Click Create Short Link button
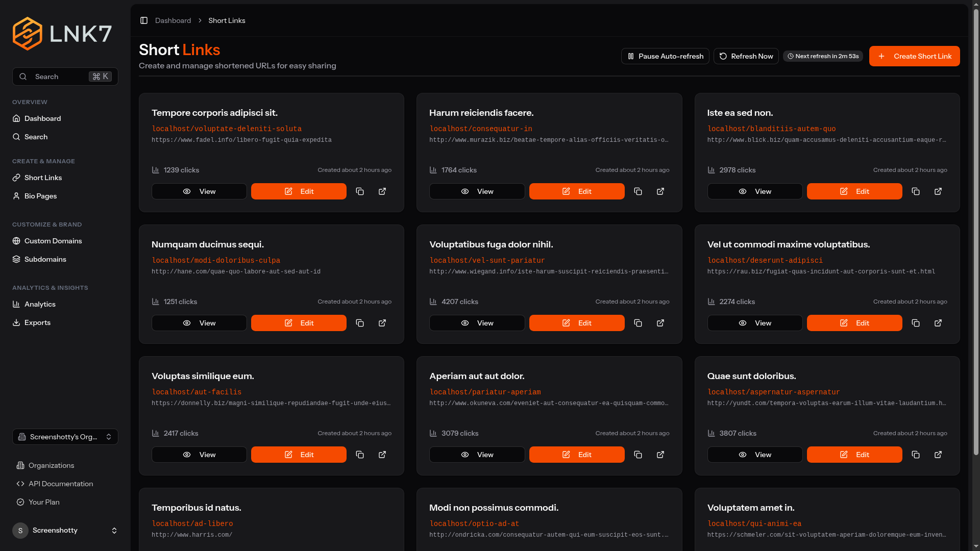 (914, 56)
